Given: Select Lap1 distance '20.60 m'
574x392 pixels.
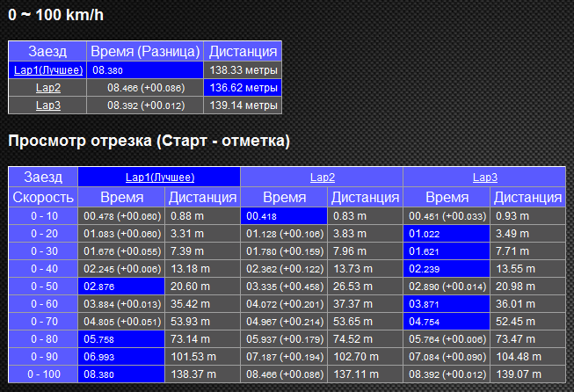Looking at the screenshot, I should click(202, 287).
